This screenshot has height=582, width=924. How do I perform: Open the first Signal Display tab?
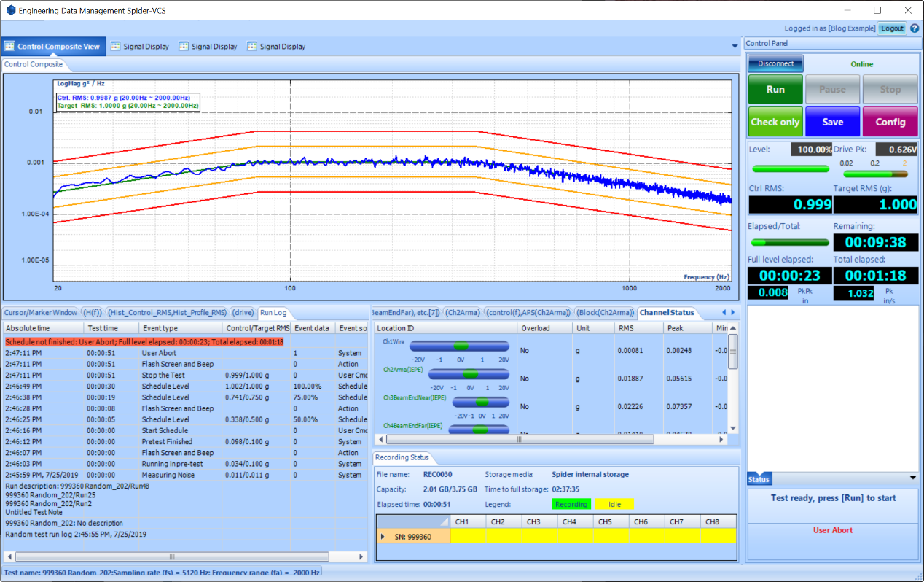click(x=140, y=46)
